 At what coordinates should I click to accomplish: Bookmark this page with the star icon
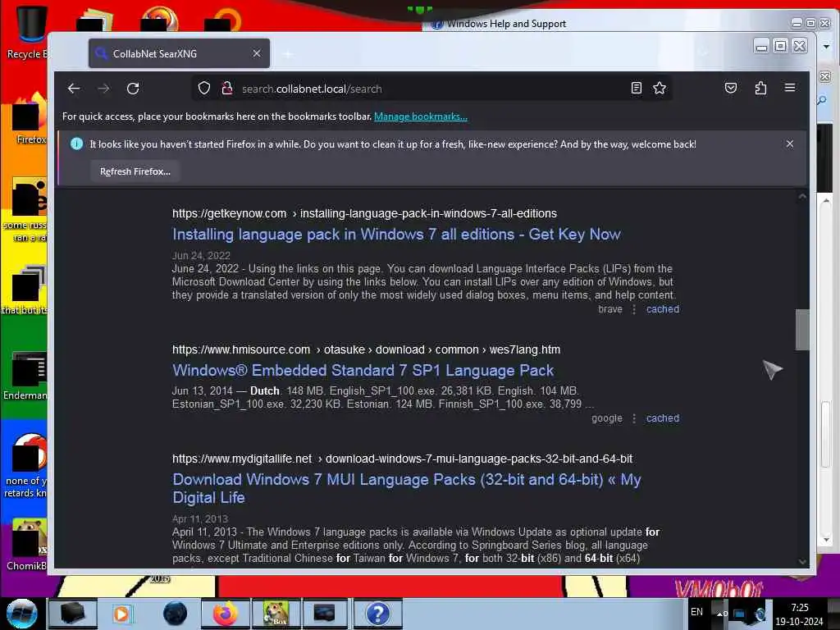(660, 89)
